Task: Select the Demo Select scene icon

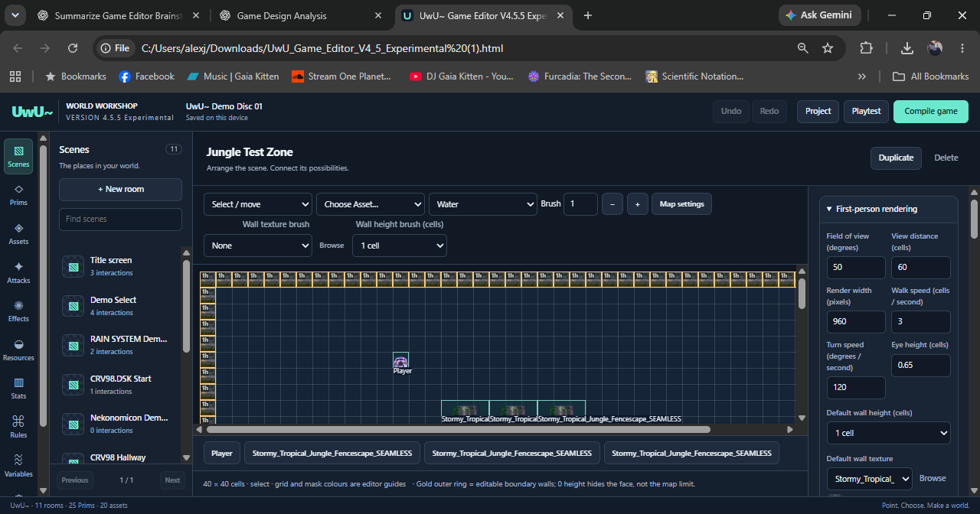Action: coord(73,306)
